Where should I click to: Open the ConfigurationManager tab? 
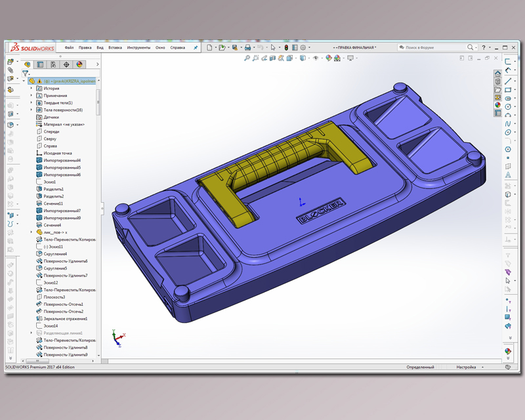click(53, 64)
